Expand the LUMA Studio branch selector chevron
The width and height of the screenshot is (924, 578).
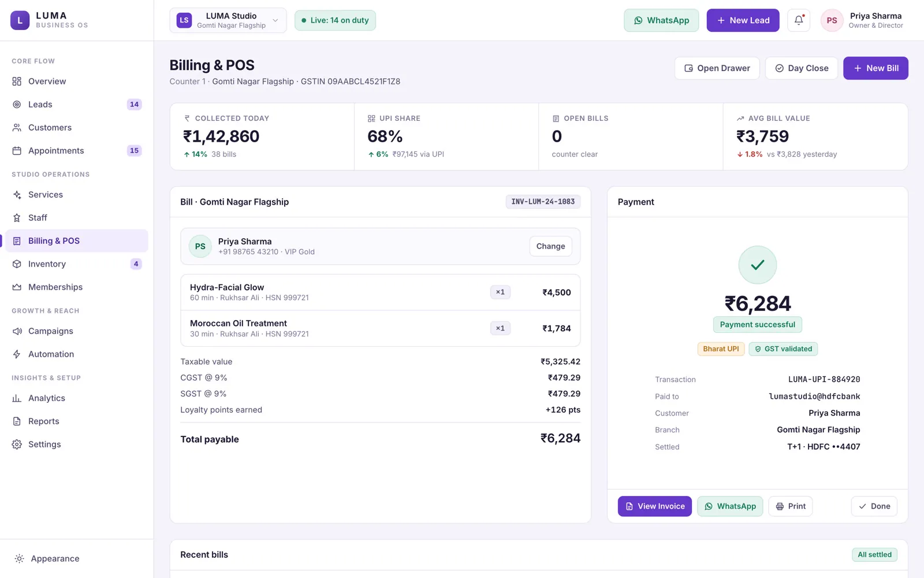coord(275,20)
